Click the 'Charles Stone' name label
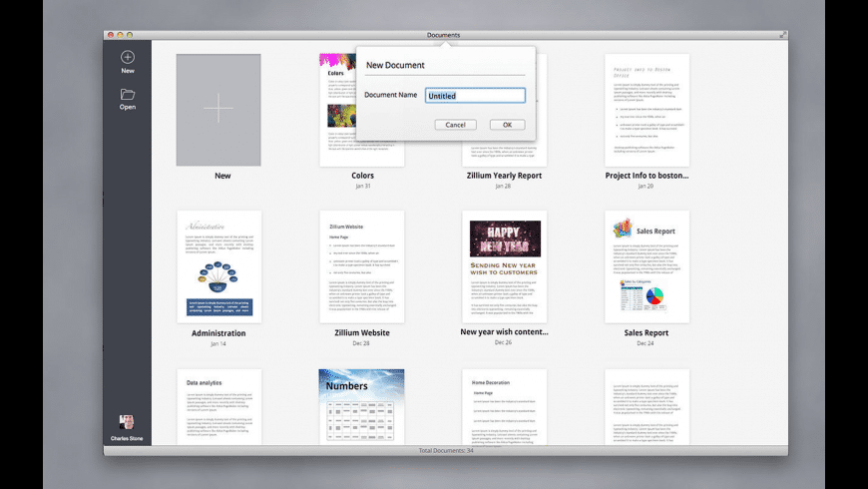This screenshot has height=489, width=868. click(x=127, y=439)
